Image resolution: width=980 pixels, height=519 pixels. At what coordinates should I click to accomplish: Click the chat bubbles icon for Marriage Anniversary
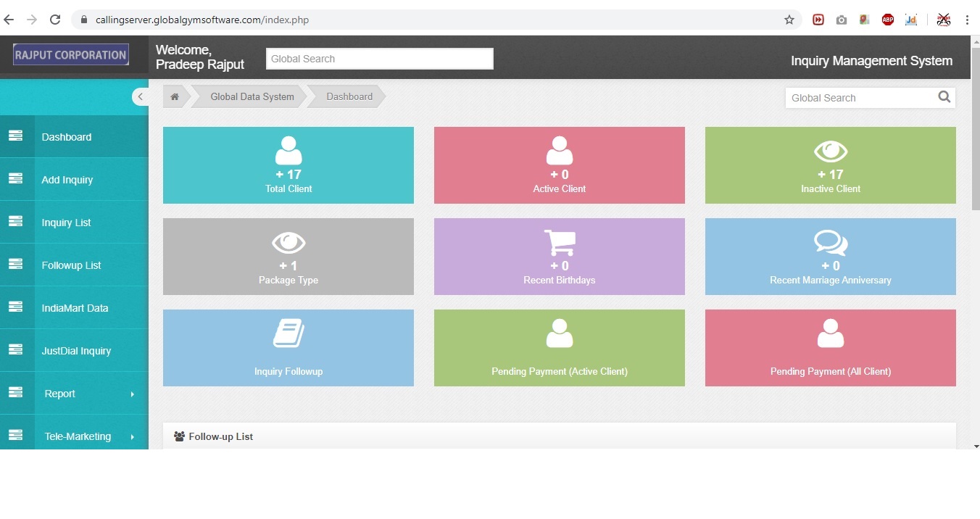click(x=831, y=243)
